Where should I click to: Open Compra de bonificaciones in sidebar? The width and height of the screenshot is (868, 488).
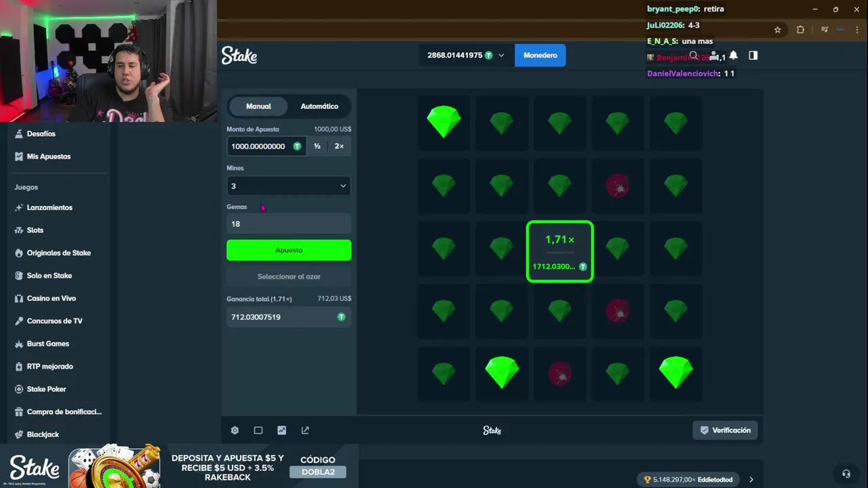coord(64,412)
